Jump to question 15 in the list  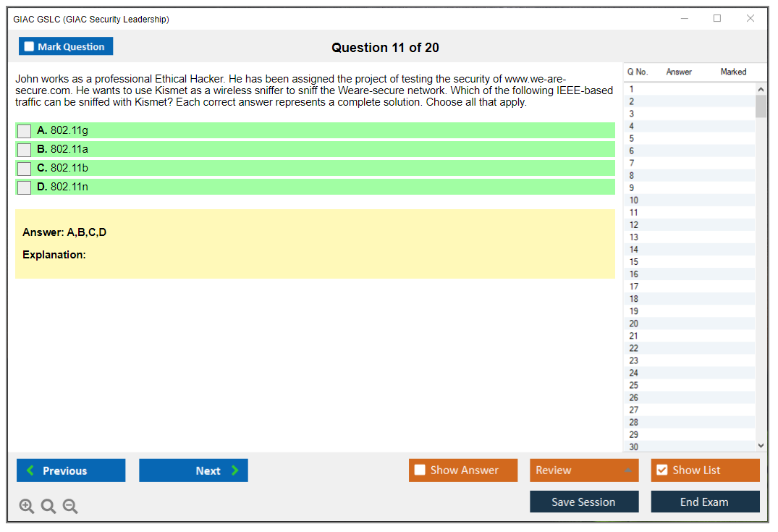click(634, 262)
